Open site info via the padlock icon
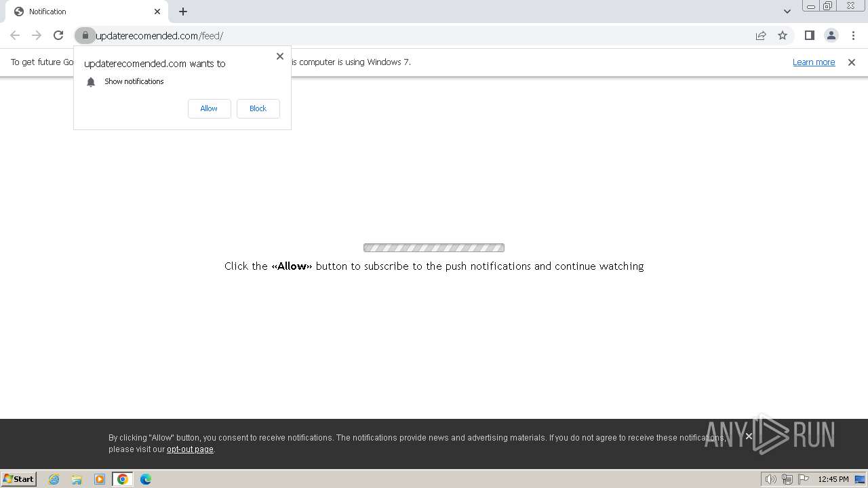The image size is (868, 488). click(x=85, y=35)
